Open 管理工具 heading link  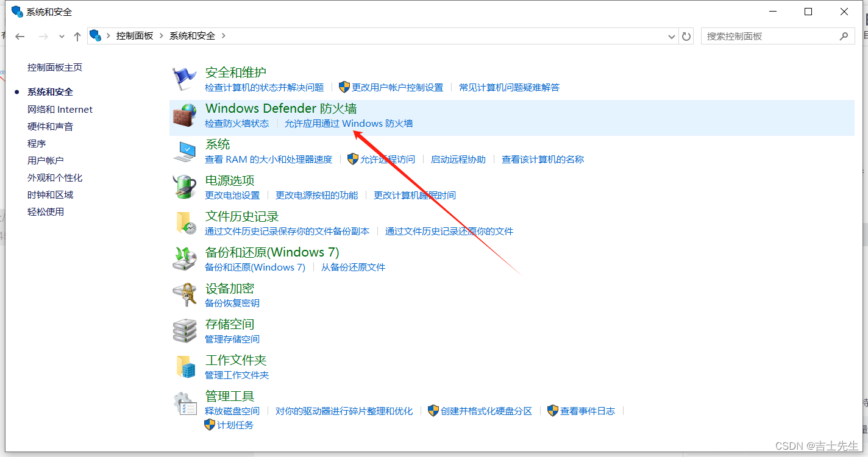coord(230,396)
